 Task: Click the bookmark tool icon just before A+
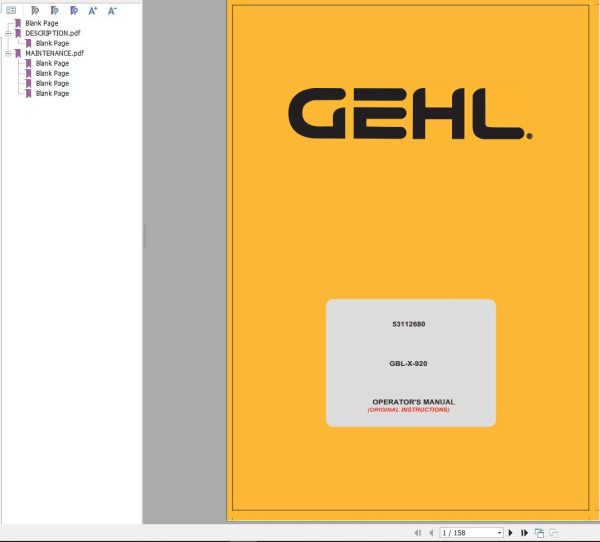[74, 11]
